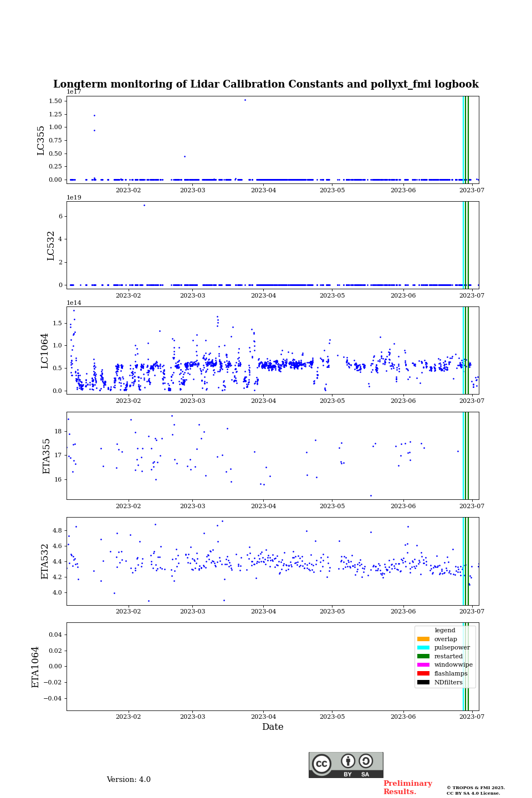Viewport: 532px width, 798px height.
Task: Click the LC355 y-axis label
Action: coord(41,140)
